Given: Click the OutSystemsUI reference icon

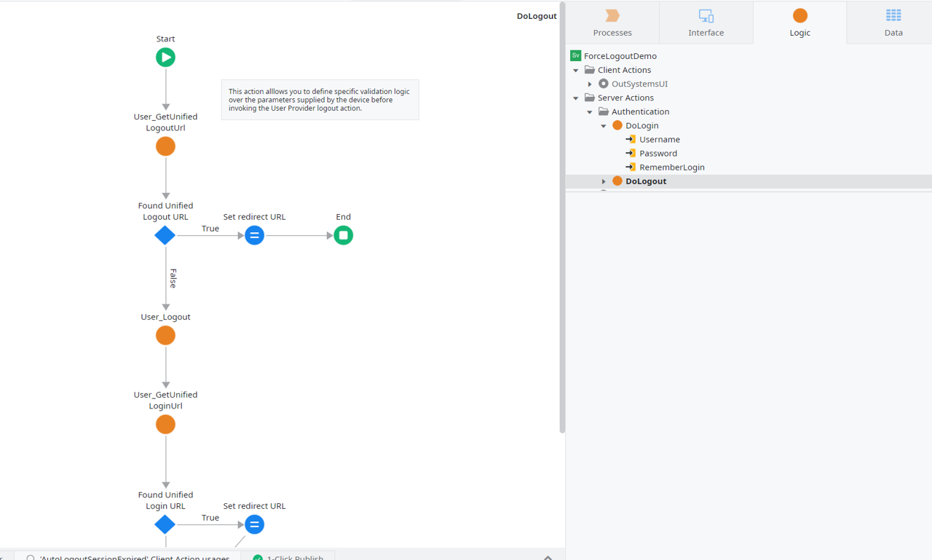Looking at the screenshot, I should tap(604, 84).
